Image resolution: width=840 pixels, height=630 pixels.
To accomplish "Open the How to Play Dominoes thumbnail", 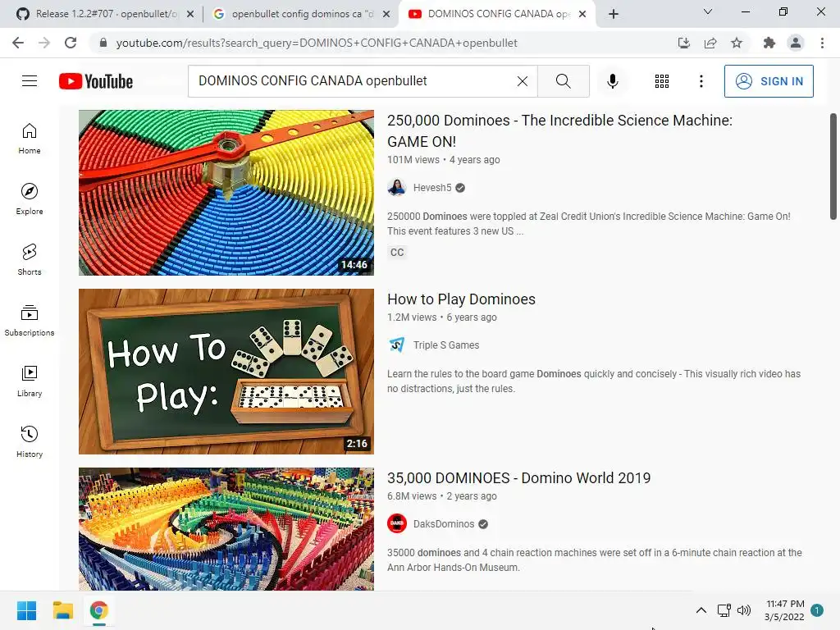I will pos(226,372).
